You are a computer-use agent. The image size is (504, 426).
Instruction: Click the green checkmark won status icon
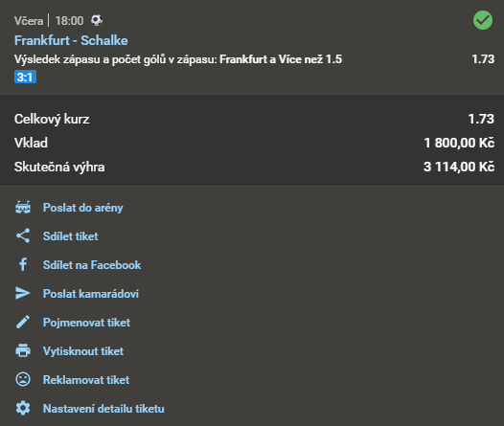pos(483,20)
